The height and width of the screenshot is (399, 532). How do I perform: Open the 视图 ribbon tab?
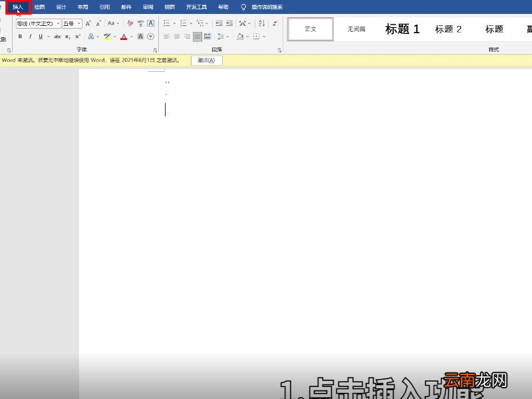coord(169,7)
